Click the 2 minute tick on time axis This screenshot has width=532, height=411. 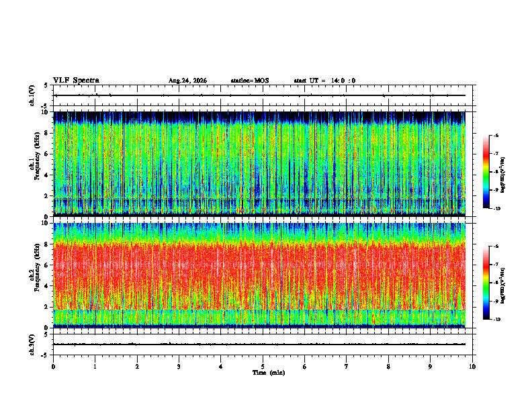coord(137,367)
